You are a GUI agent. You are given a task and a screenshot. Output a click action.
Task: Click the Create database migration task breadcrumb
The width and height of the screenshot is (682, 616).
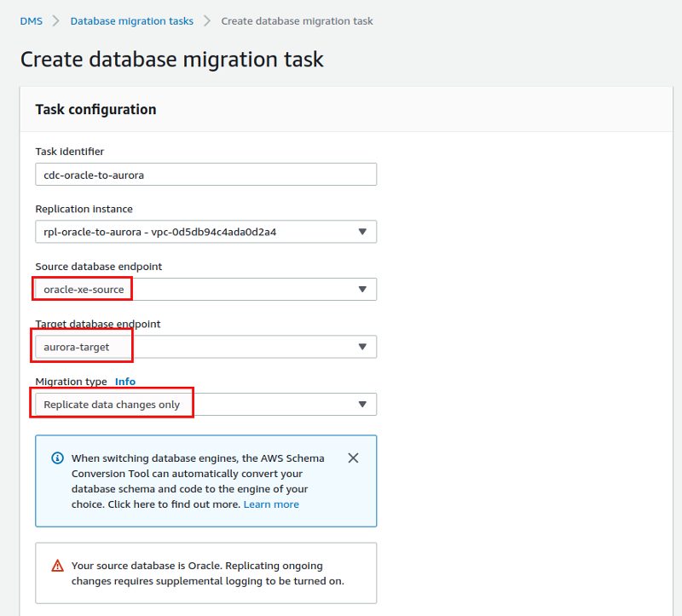pyautogui.click(x=297, y=20)
